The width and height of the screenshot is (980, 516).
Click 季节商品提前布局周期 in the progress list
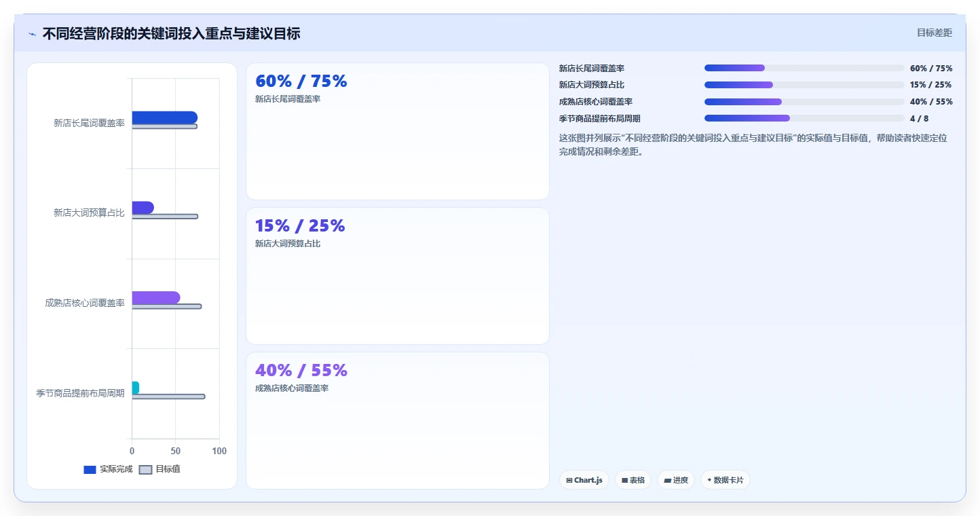click(x=600, y=119)
